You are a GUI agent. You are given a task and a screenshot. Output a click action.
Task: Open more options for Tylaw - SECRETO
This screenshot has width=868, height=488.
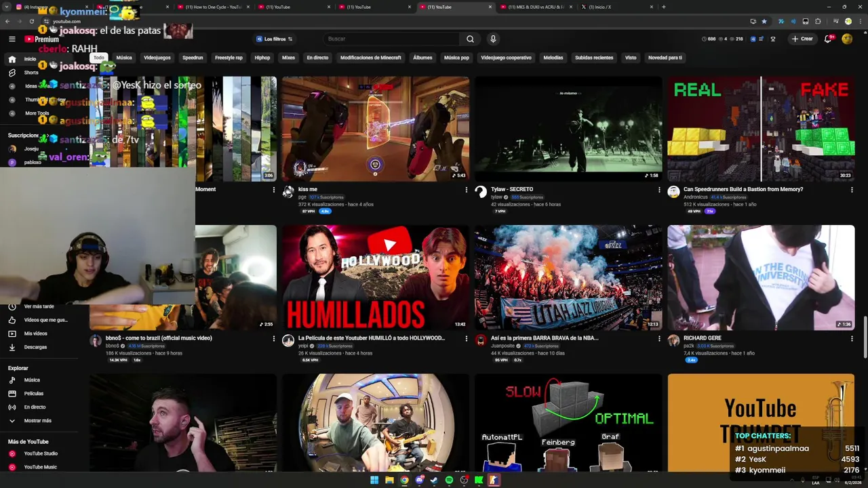pyautogui.click(x=658, y=190)
